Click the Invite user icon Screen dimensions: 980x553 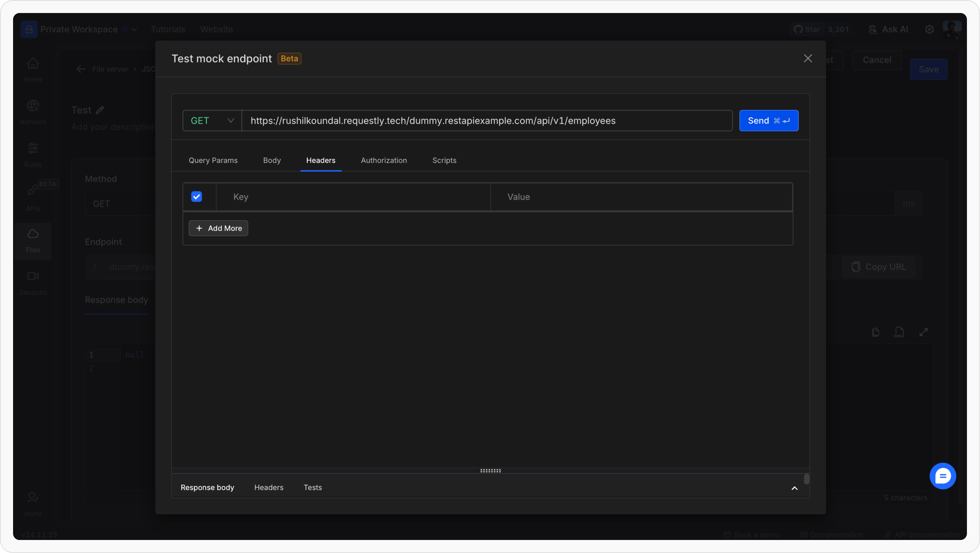33,498
